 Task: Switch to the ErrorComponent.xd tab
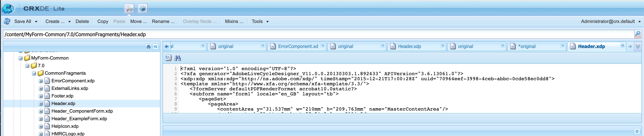[x=297, y=46]
